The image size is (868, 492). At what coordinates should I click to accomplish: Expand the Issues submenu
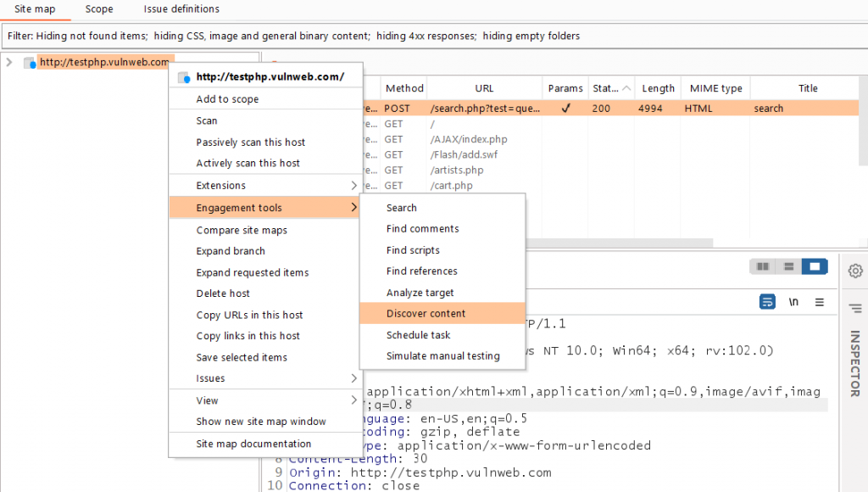coord(265,379)
